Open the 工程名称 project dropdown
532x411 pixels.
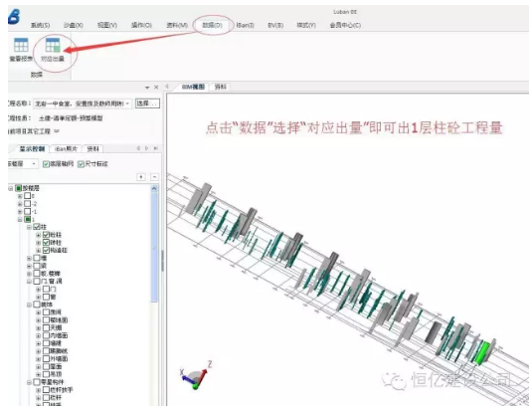click(x=127, y=103)
